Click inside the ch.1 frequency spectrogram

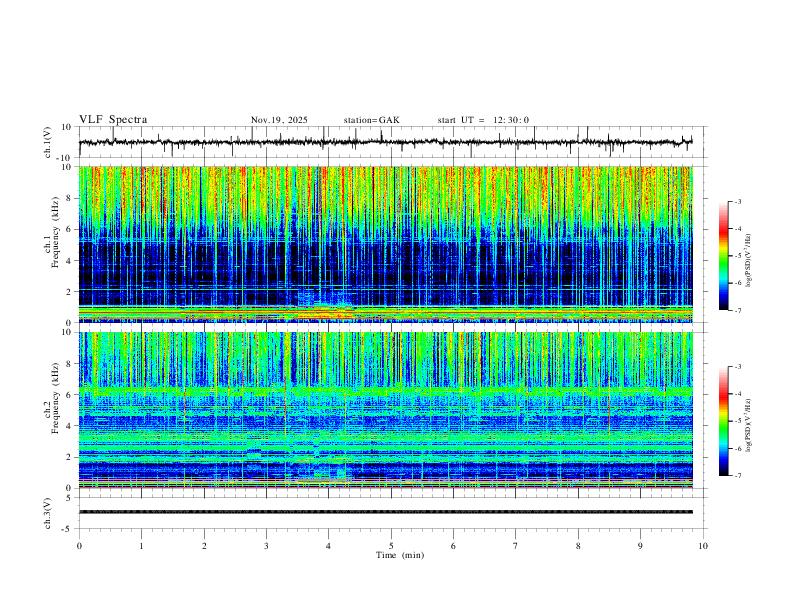coord(386,244)
